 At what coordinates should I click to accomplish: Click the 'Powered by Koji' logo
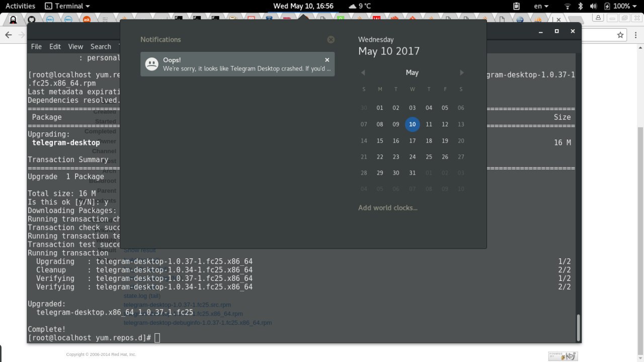(x=563, y=356)
